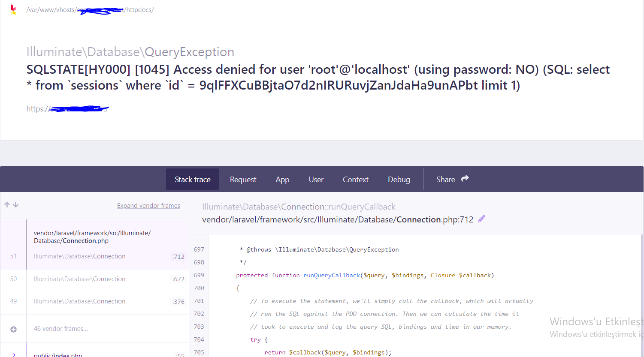This screenshot has width=644, height=357.
Task: Select the User tab
Action: point(316,179)
